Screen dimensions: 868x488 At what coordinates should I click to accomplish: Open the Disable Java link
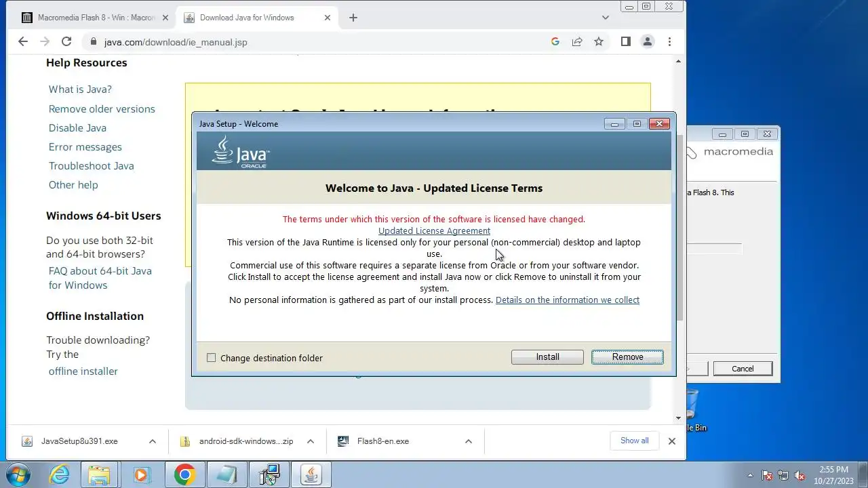point(77,127)
